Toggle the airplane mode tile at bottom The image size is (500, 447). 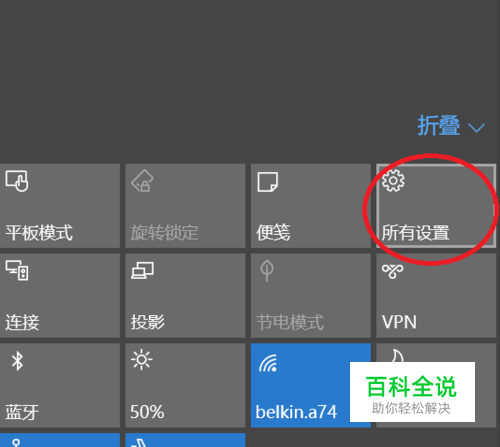click(x=185, y=440)
